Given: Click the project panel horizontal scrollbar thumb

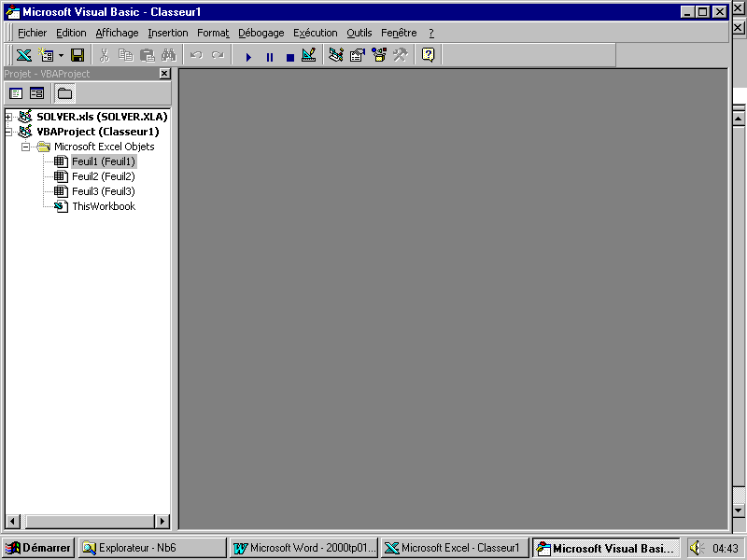Looking at the screenshot, I should click(x=90, y=521).
